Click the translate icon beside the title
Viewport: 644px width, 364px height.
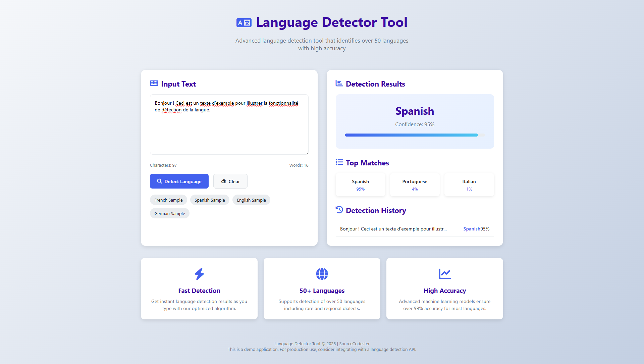point(244,22)
